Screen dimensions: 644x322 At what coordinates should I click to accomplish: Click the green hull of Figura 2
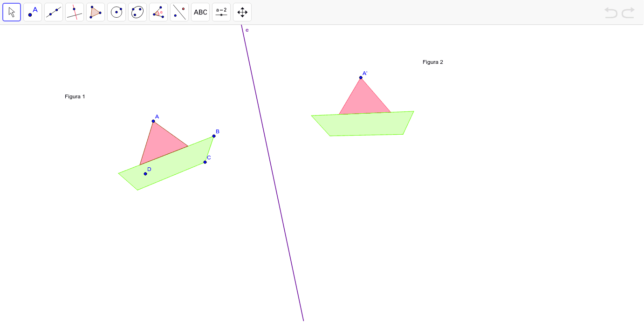(363, 124)
